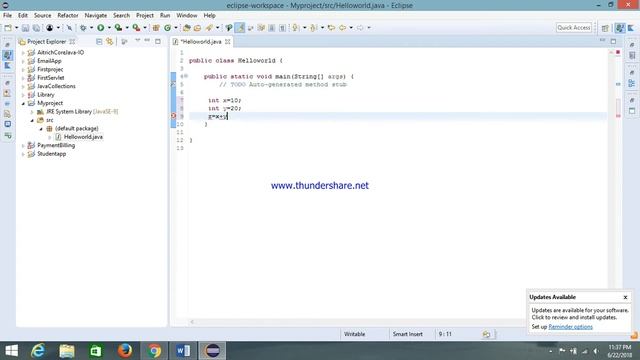640x360 pixels.
Task: Open the Source menu
Action: [42, 16]
